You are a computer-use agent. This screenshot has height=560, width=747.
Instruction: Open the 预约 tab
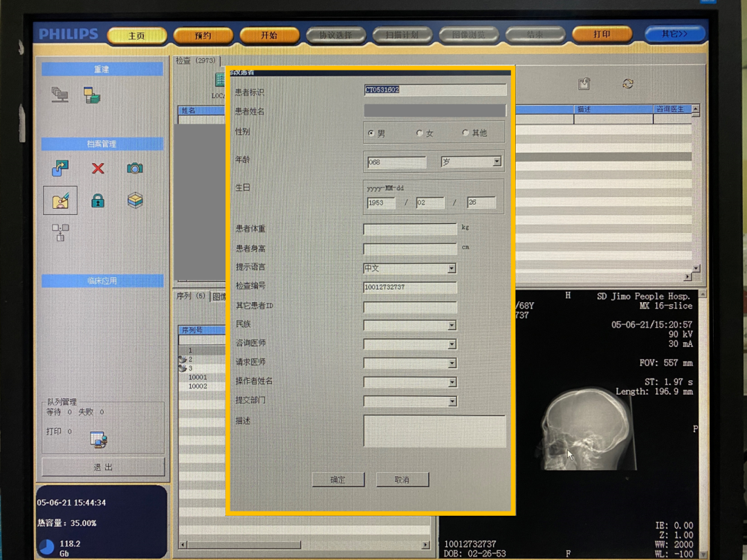click(x=203, y=36)
